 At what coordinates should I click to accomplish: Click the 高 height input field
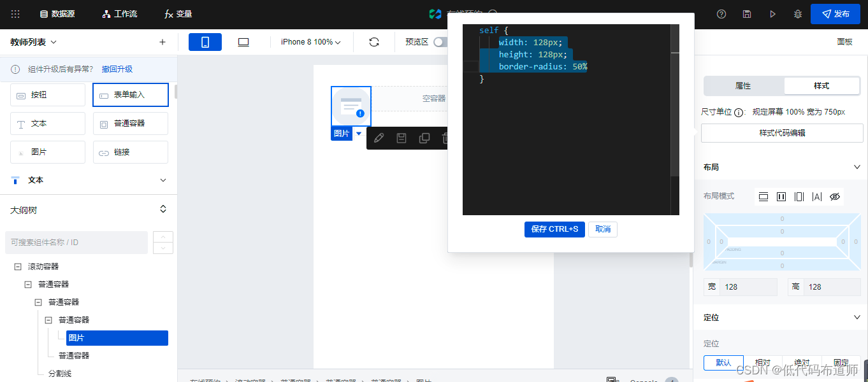point(832,287)
